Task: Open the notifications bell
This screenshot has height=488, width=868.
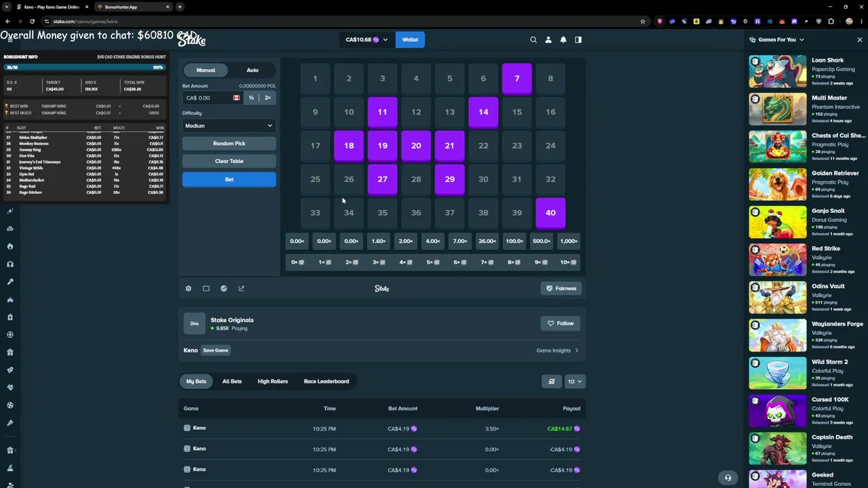Action: [564, 40]
